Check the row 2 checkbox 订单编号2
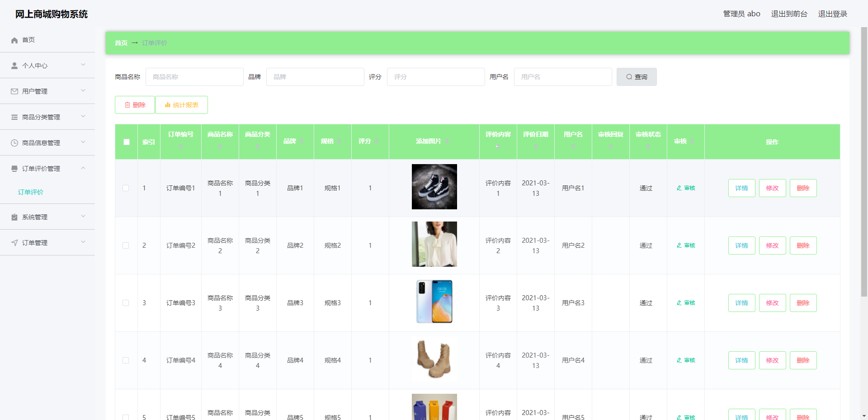Viewport: 868px width, 420px height. 126,245
